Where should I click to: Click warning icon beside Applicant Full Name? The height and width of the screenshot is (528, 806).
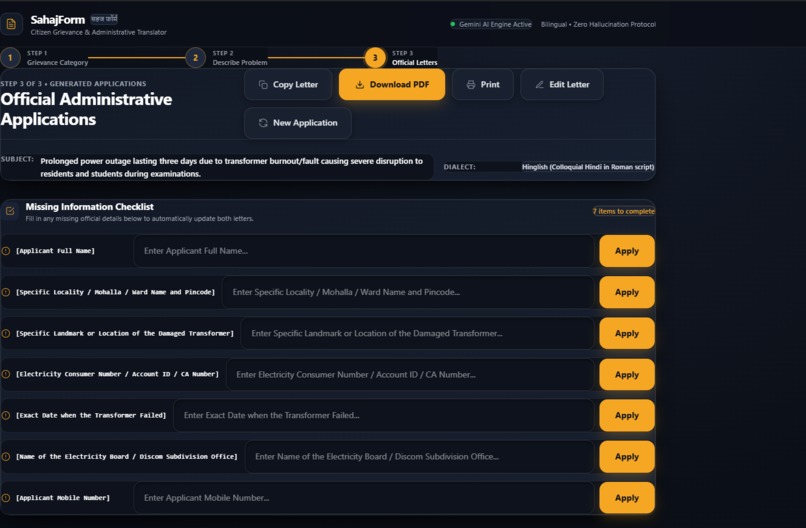[6, 251]
